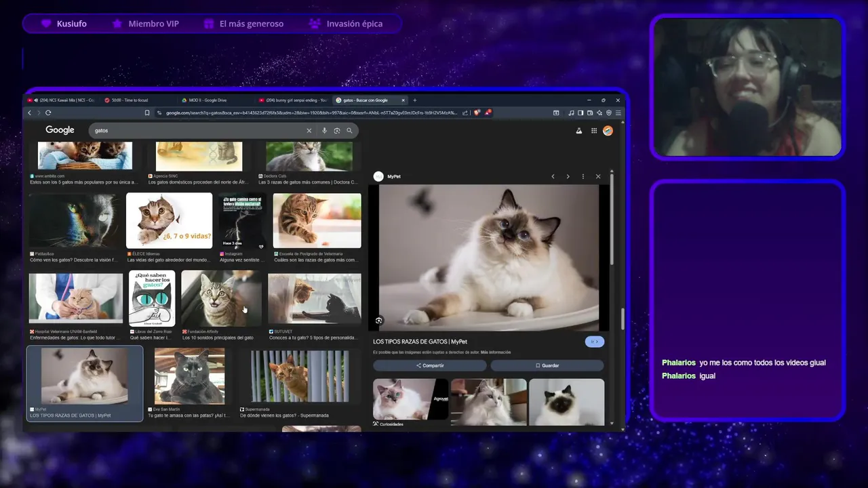Open the Google account avatar
Viewport: 868px width, 488px height.
[x=608, y=131]
